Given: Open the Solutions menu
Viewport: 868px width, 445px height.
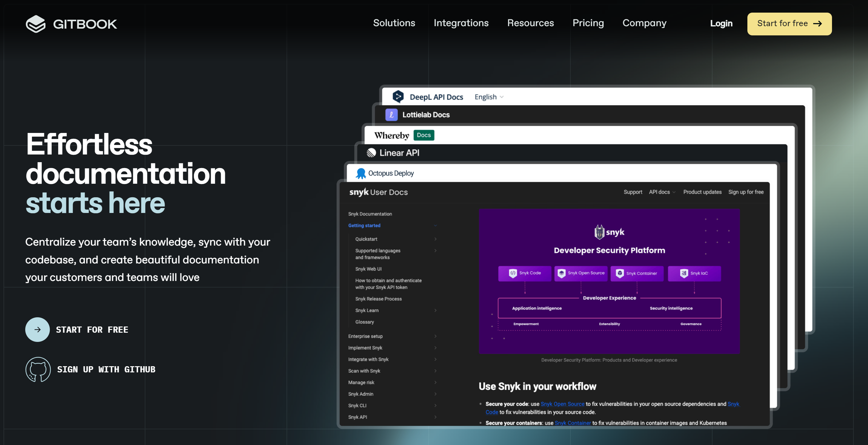Looking at the screenshot, I should click(394, 23).
